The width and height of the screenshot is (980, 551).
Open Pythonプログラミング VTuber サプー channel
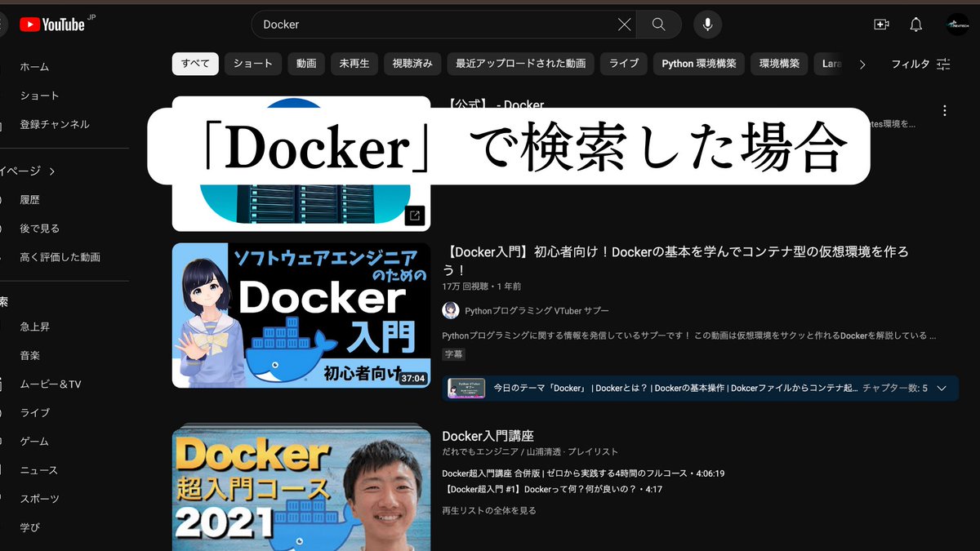coord(537,310)
